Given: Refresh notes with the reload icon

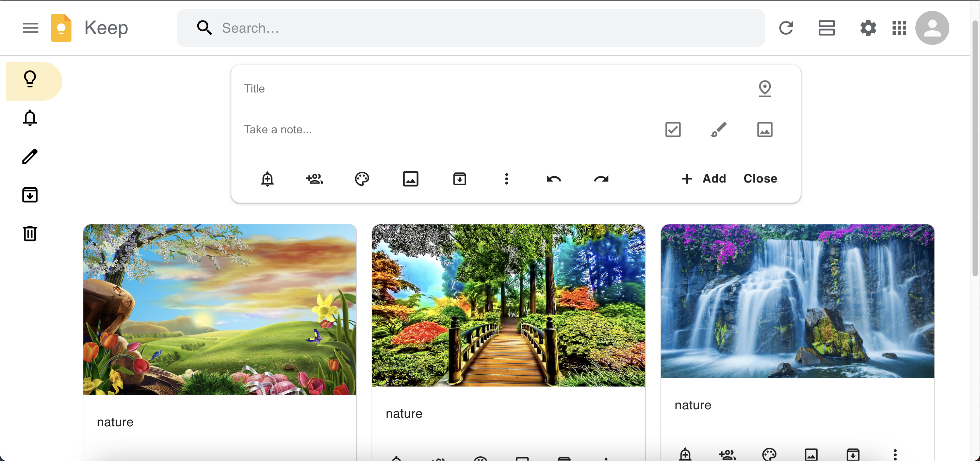Looking at the screenshot, I should click(x=786, y=28).
